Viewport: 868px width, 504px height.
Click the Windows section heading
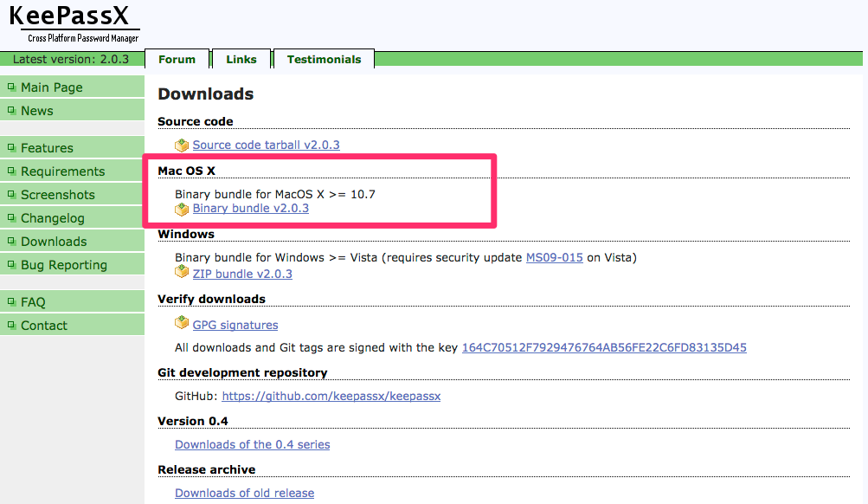coord(186,234)
